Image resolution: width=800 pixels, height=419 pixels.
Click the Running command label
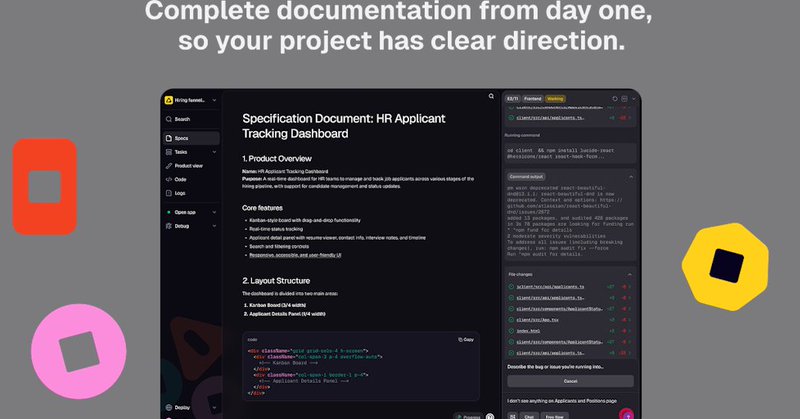click(x=522, y=135)
